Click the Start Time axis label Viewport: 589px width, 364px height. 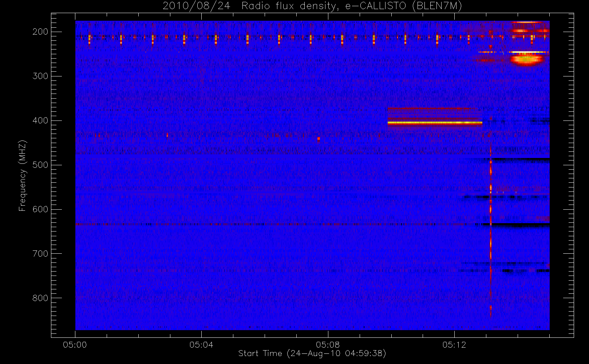pyautogui.click(x=312, y=353)
